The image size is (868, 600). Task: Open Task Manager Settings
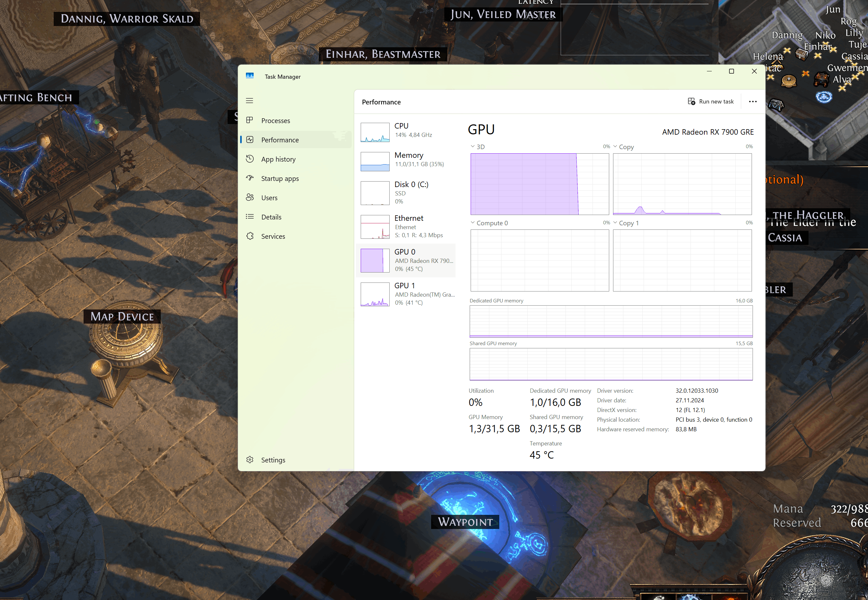click(x=273, y=459)
